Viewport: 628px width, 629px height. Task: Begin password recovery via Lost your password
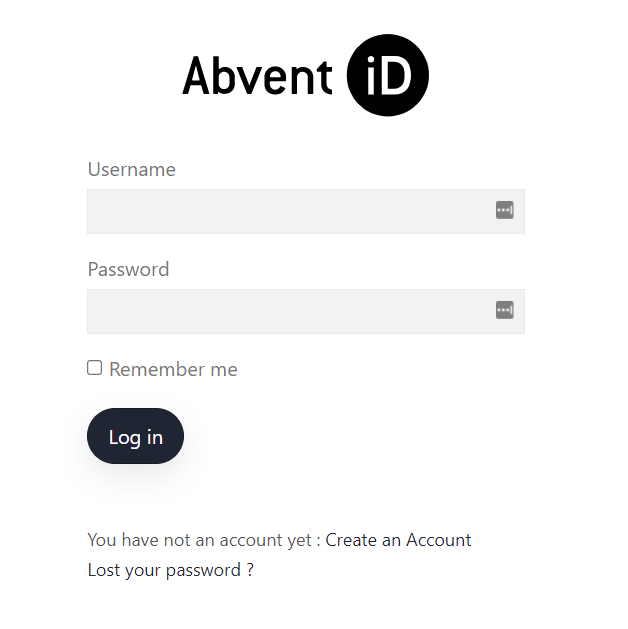(171, 570)
